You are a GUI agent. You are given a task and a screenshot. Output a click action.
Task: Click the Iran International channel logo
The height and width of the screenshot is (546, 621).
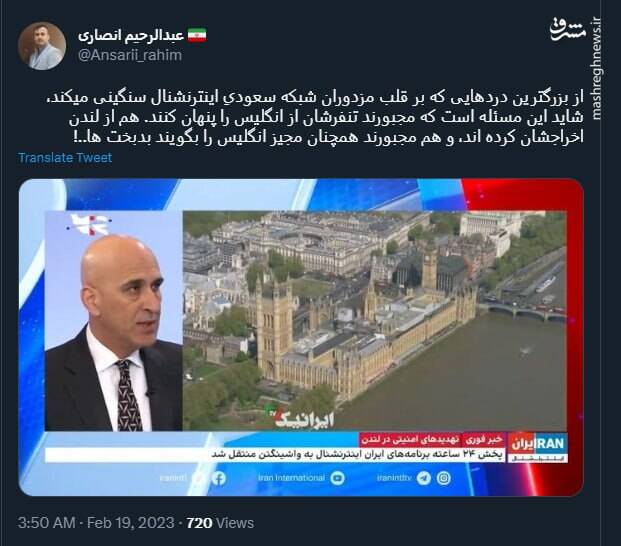[x=538, y=448]
